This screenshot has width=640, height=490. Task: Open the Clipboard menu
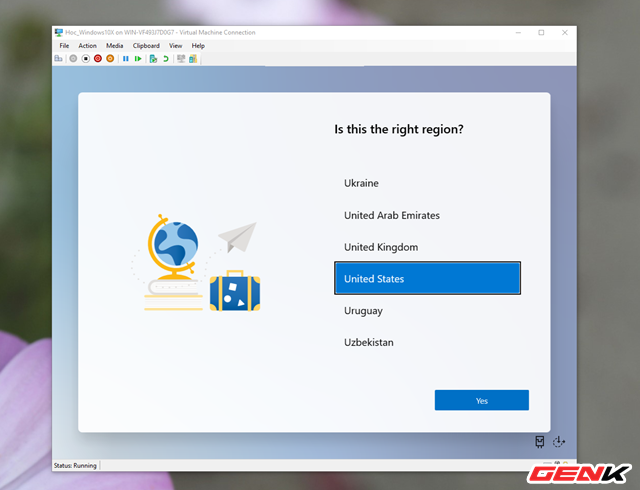click(146, 46)
